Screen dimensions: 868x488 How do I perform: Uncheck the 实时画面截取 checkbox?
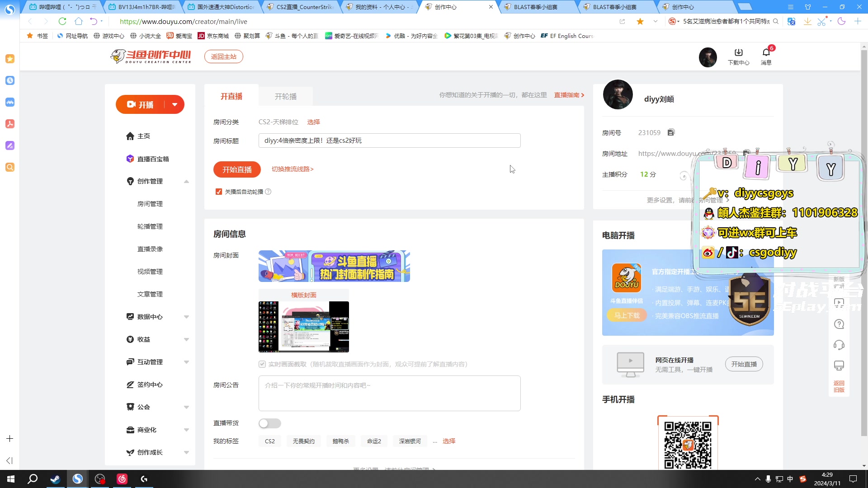pos(262,364)
